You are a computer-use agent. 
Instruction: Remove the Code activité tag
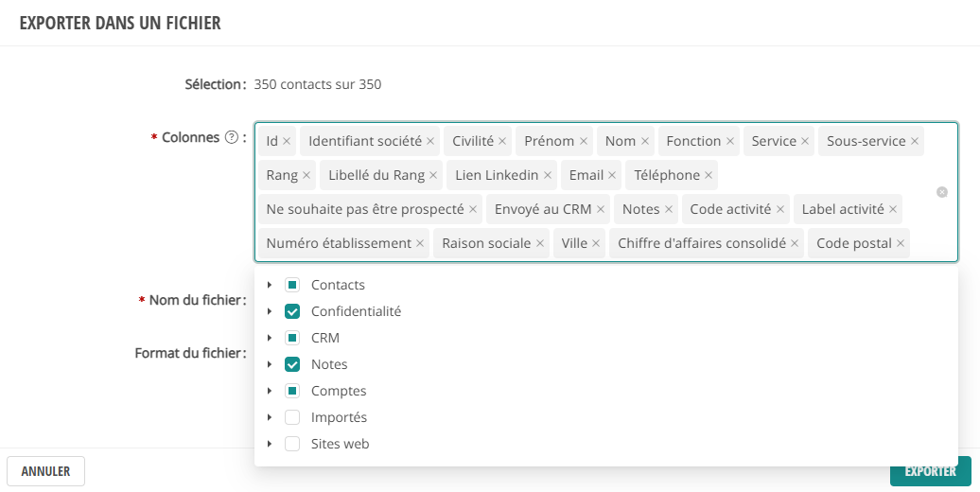pos(780,209)
